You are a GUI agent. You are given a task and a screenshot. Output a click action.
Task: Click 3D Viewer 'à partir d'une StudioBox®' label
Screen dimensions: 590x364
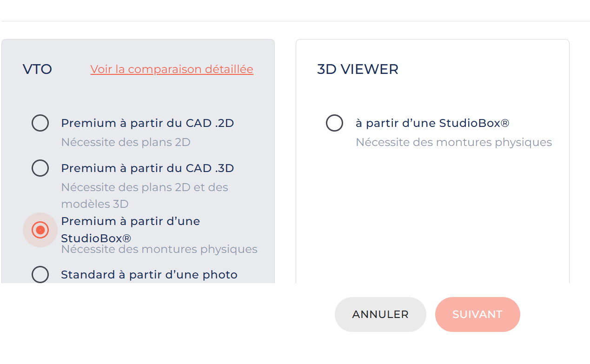click(x=432, y=123)
